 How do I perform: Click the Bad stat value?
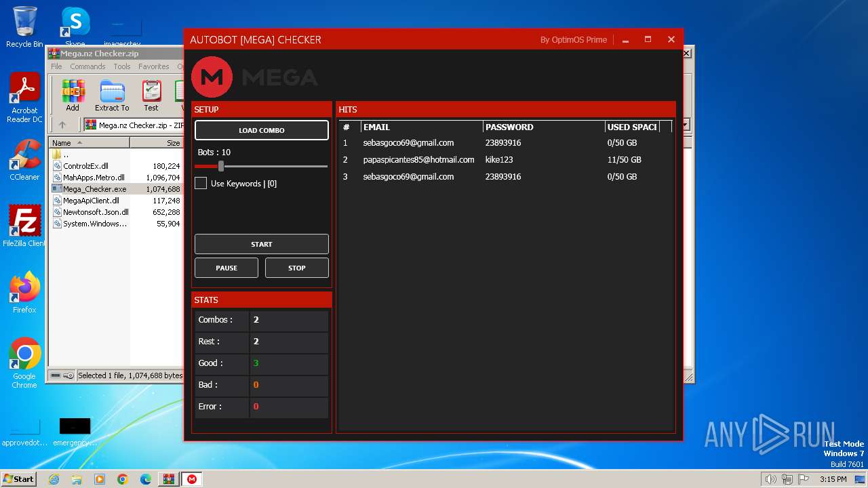click(256, 385)
